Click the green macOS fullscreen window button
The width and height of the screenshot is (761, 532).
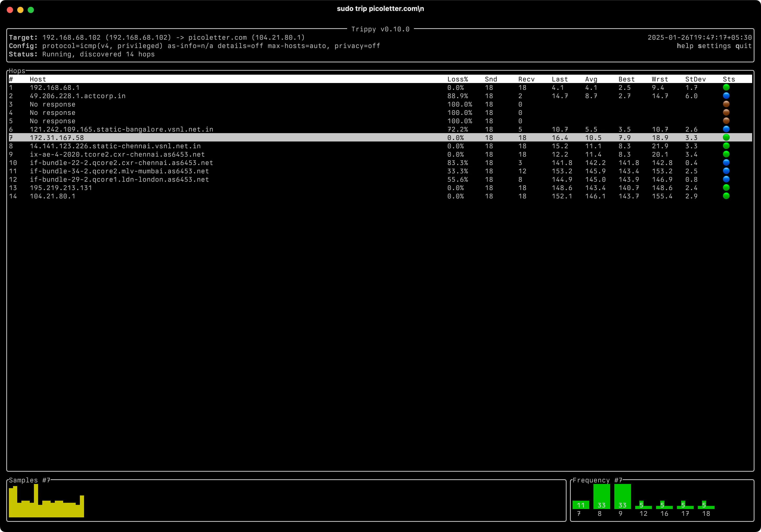coord(31,10)
